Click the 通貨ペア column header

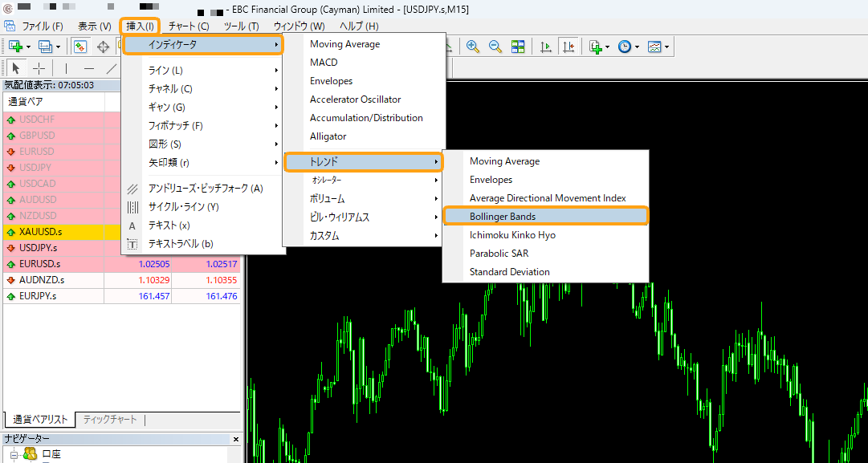tap(53, 102)
